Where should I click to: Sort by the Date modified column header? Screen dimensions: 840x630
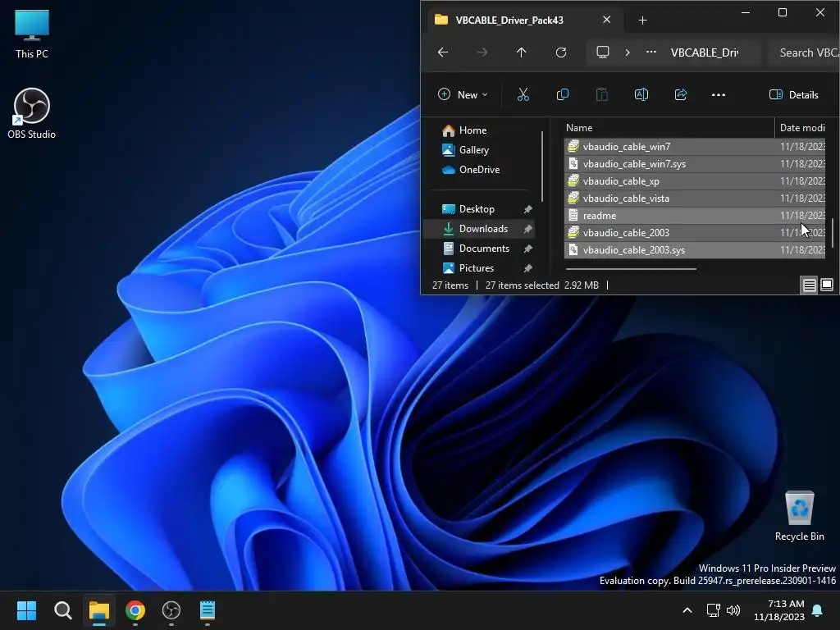802,127
